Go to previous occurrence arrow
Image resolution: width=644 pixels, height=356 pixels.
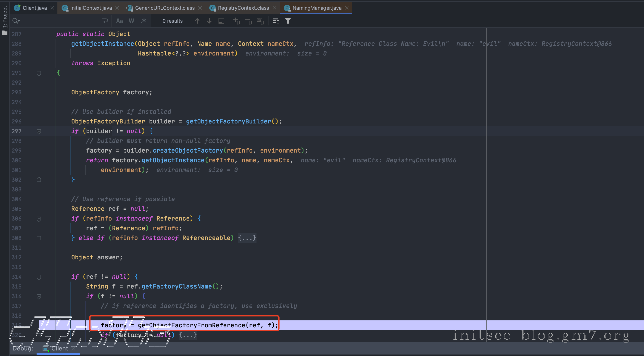[197, 21]
